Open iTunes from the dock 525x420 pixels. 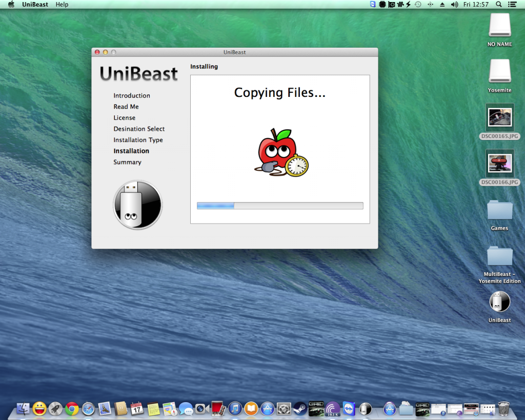pos(235,409)
